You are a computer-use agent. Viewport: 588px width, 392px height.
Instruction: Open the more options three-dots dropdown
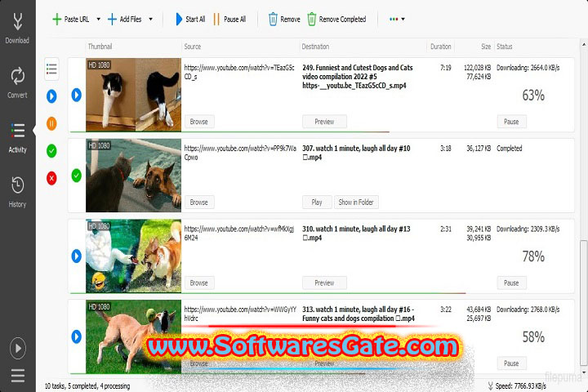coord(397,19)
